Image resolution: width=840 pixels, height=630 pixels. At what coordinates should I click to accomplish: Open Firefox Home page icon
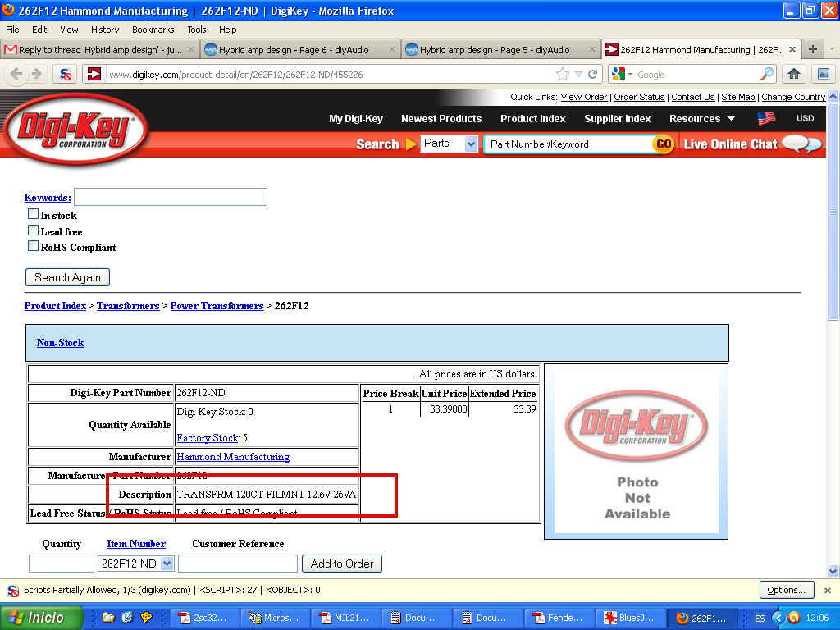794,74
